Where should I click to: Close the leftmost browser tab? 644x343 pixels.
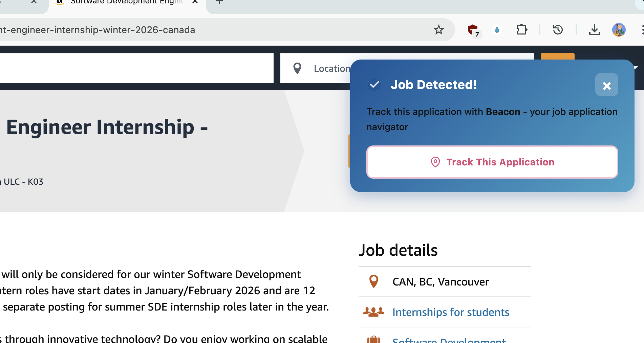[34, 2]
